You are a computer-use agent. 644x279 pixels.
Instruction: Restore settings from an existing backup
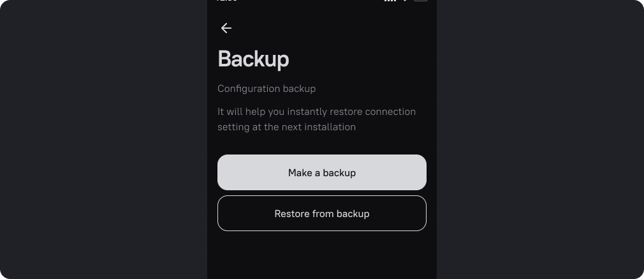point(321,213)
